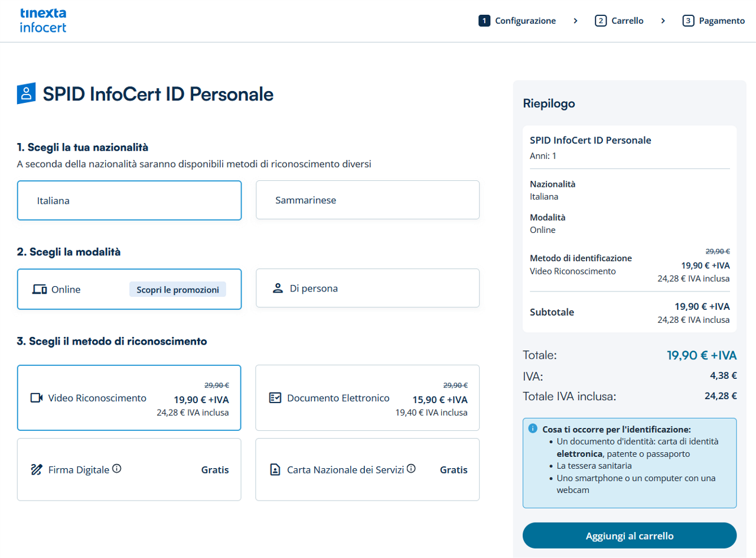Click the Documento Elettronico card icon
The height and width of the screenshot is (558, 756).
275,398
